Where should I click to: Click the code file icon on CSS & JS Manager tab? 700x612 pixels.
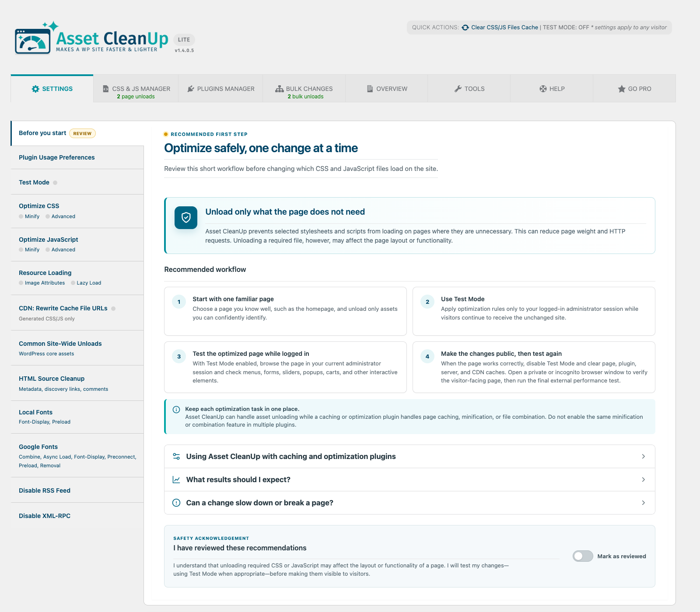(106, 89)
